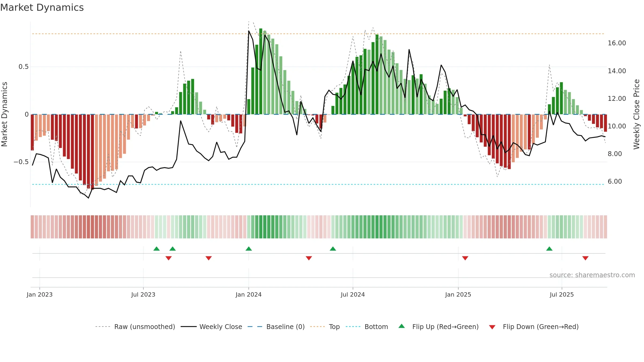This screenshot has width=644, height=362.
Task: Select the flip-down marker between Jul 2023 and Jan 2024
Action: pos(209,258)
